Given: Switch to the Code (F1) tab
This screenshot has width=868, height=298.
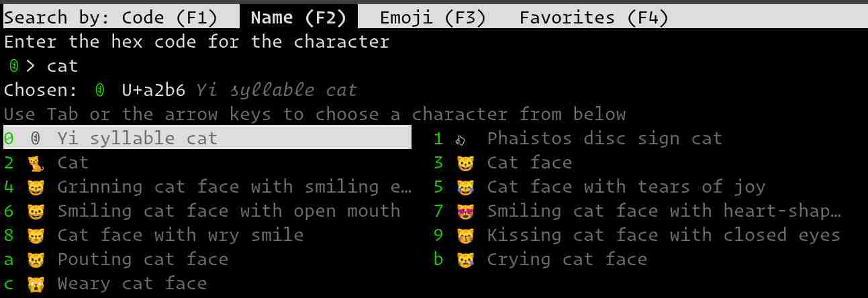Looking at the screenshot, I should coord(121,17).
